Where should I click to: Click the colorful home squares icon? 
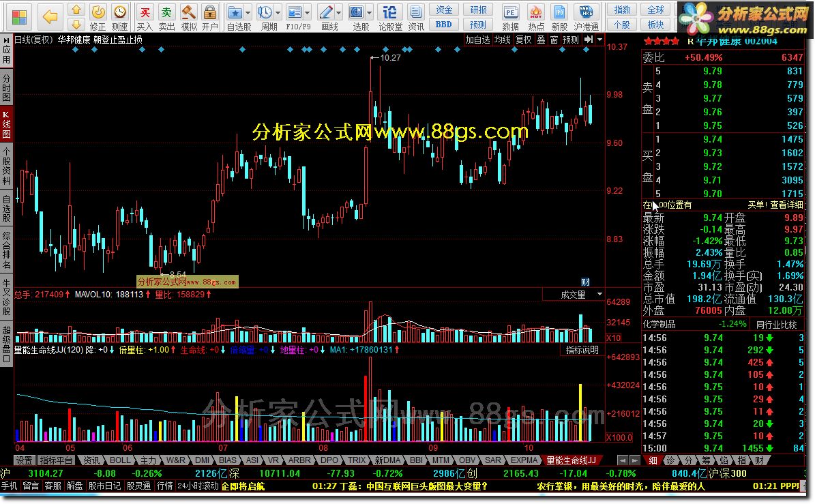(x=18, y=16)
